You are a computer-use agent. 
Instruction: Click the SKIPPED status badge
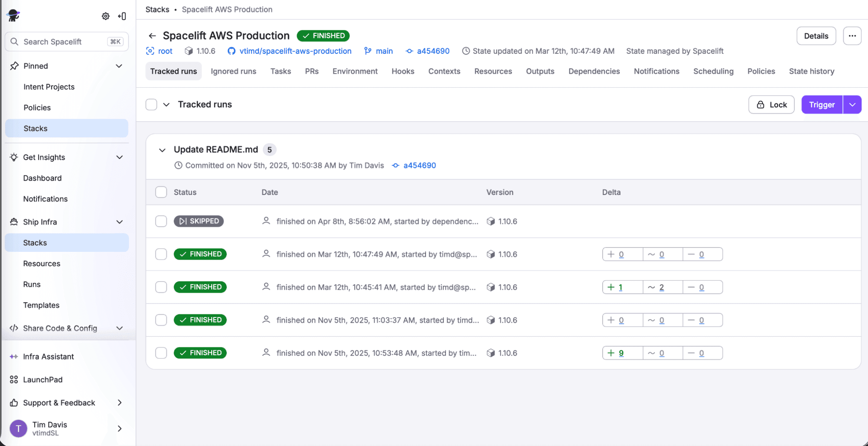pyautogui.click(x=199, y=221)
